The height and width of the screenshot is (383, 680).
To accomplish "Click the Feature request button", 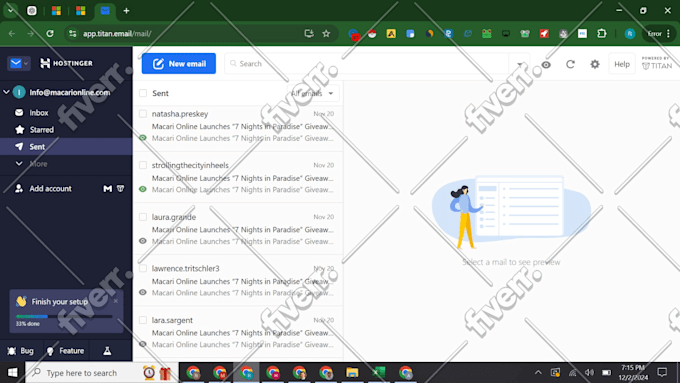I will pyautogui.click(x=65, y=351).
